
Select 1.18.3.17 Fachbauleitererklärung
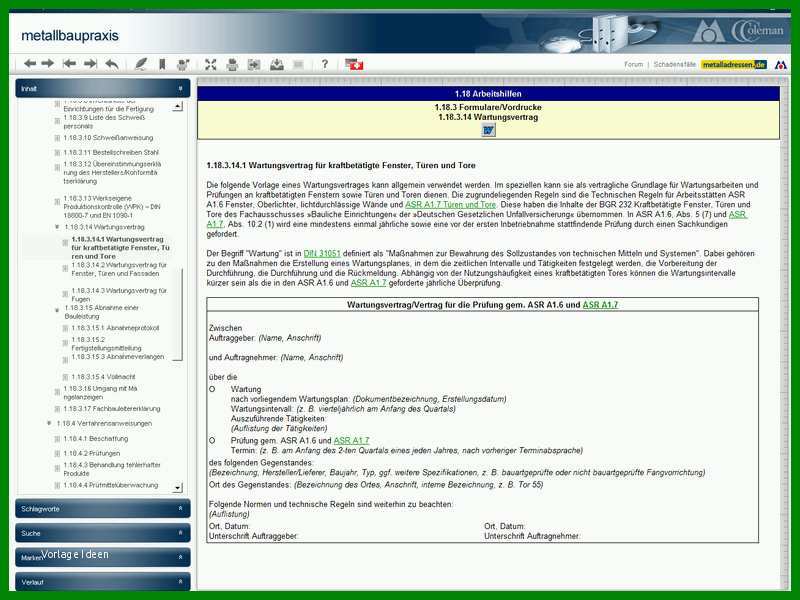[112, 409]
